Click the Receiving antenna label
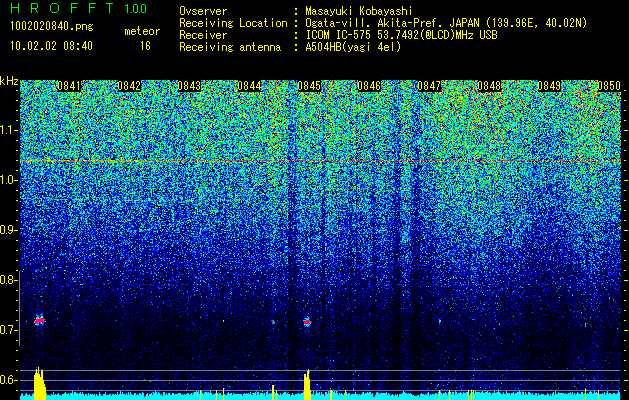The width and height of the screenshot is (629, 400). point(230,47)
